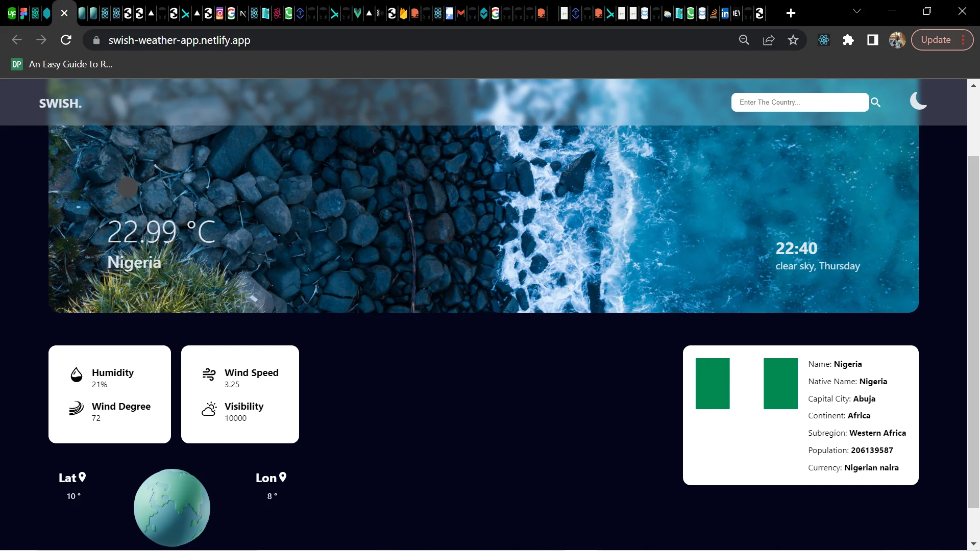Toggle dark mode with the moon icon
The image size is (980, 551).
click(918, 101)
